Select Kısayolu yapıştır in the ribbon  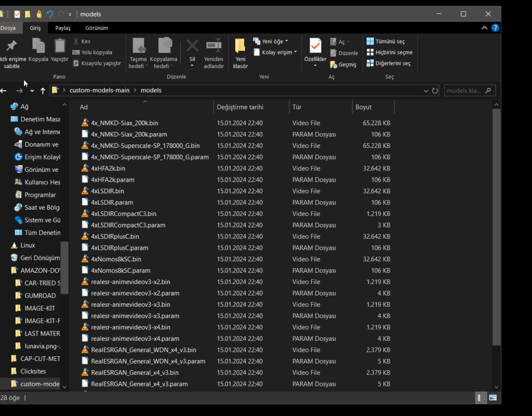[97, 63]
